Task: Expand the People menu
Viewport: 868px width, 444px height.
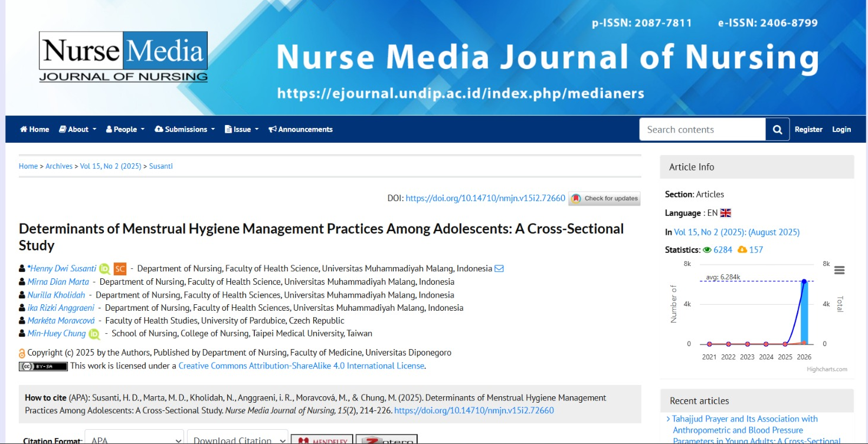Action: [125, 129]
